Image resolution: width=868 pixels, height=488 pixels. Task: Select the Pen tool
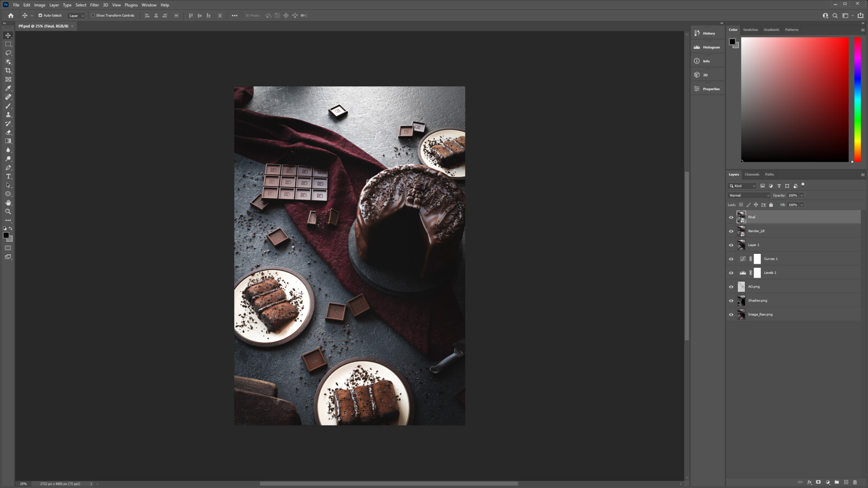(x=8, y=168)
